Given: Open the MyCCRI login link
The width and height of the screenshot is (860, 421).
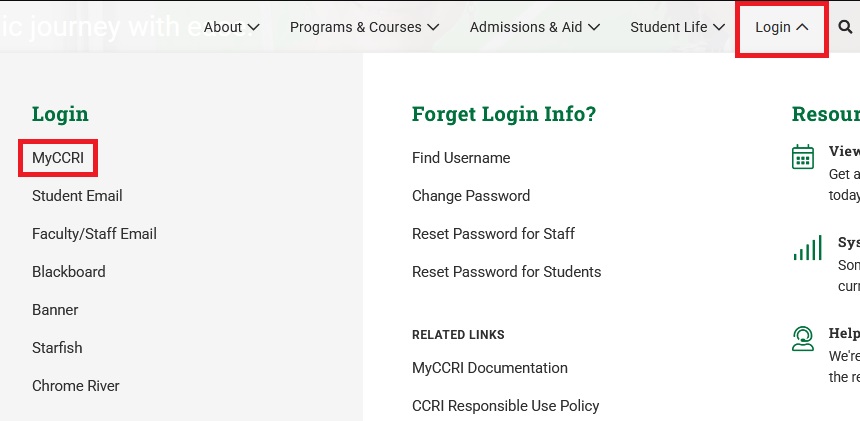Looking at the screenshot, I should click(58, 158).
